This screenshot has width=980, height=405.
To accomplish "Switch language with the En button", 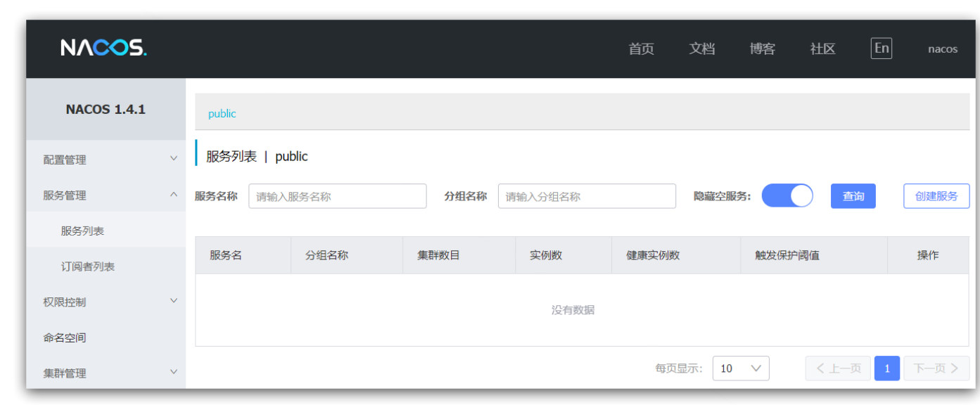I will click(882, 49).
